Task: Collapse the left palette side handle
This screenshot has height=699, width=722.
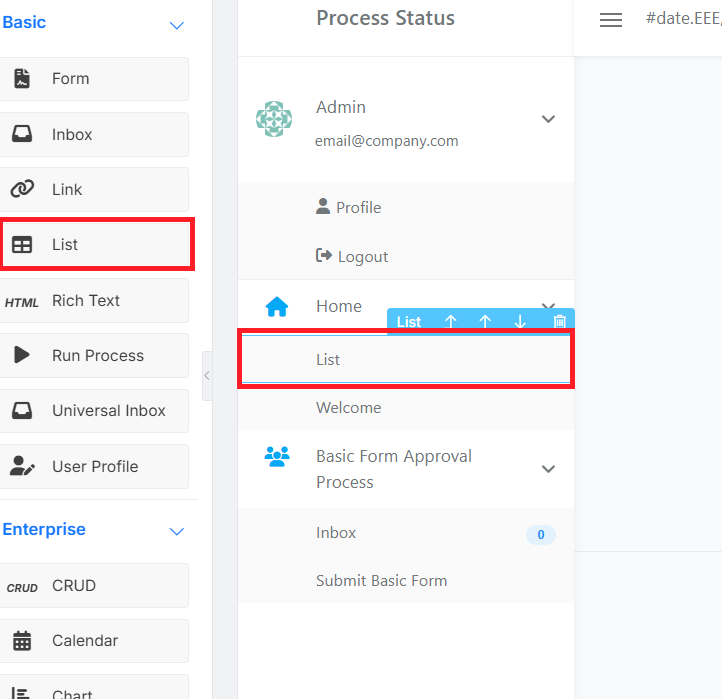Action: pyautogui.click(x=207, y=376)
